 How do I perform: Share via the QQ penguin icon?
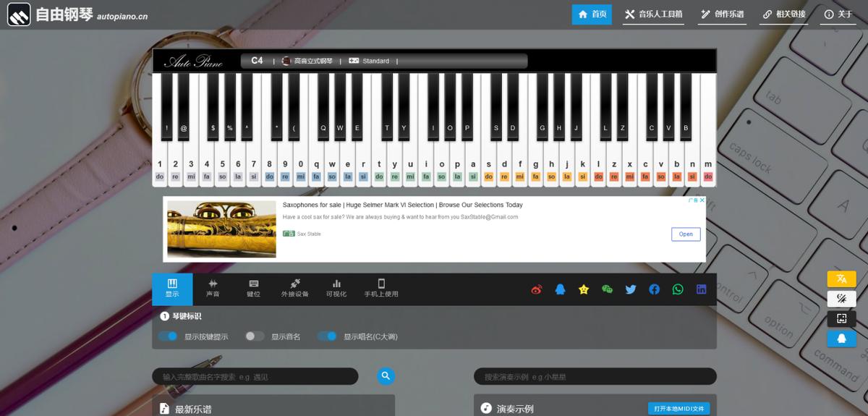point(560,289)
